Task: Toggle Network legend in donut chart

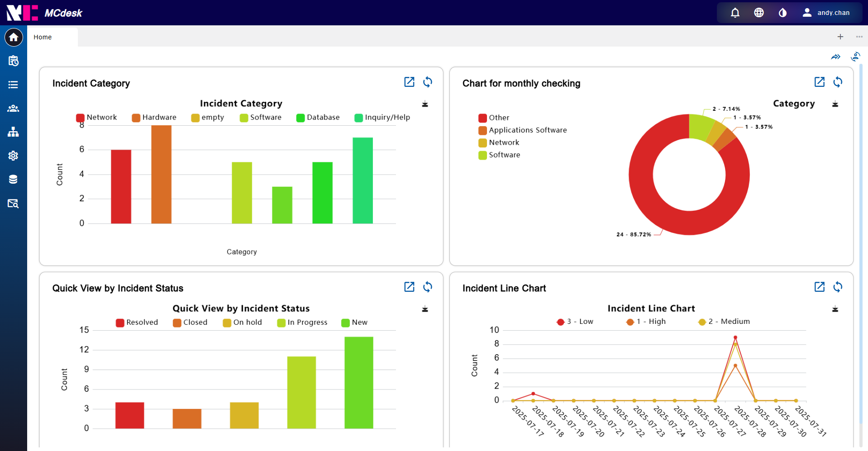Action: (x=499, y=142)
